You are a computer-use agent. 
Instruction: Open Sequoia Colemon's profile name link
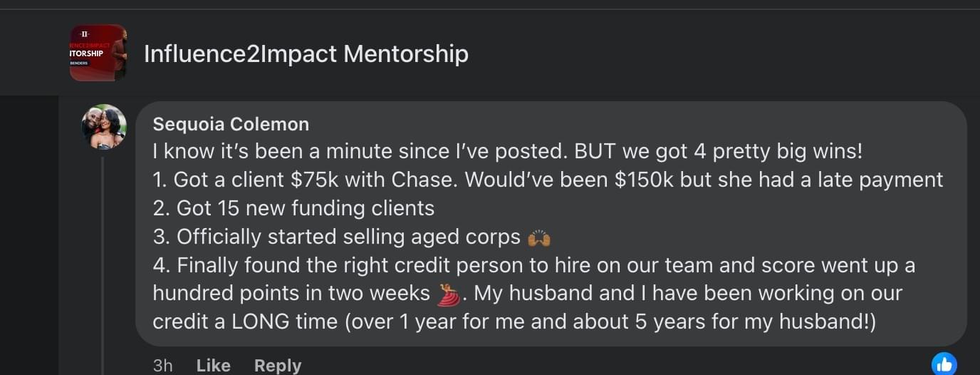click(x=231, y=124)
